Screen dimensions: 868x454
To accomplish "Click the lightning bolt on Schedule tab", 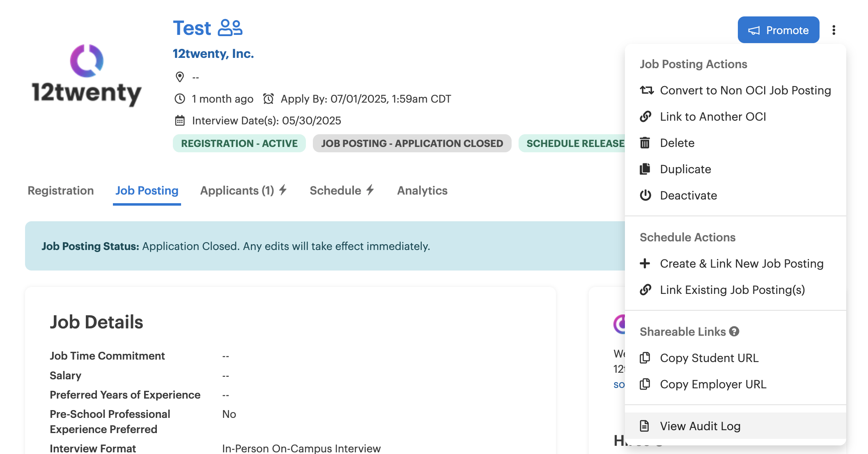I will (370, 190).
